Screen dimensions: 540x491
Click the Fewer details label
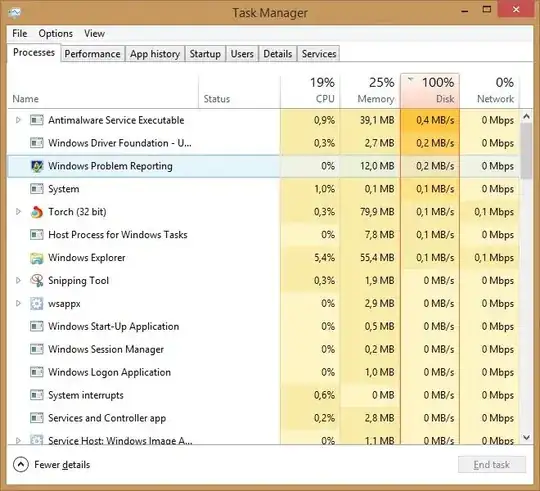point(62,465)
